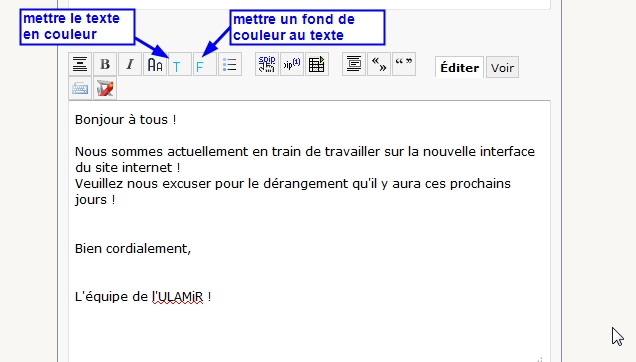Click inside the message text area
636x362 pixels.
coord(309,231)
